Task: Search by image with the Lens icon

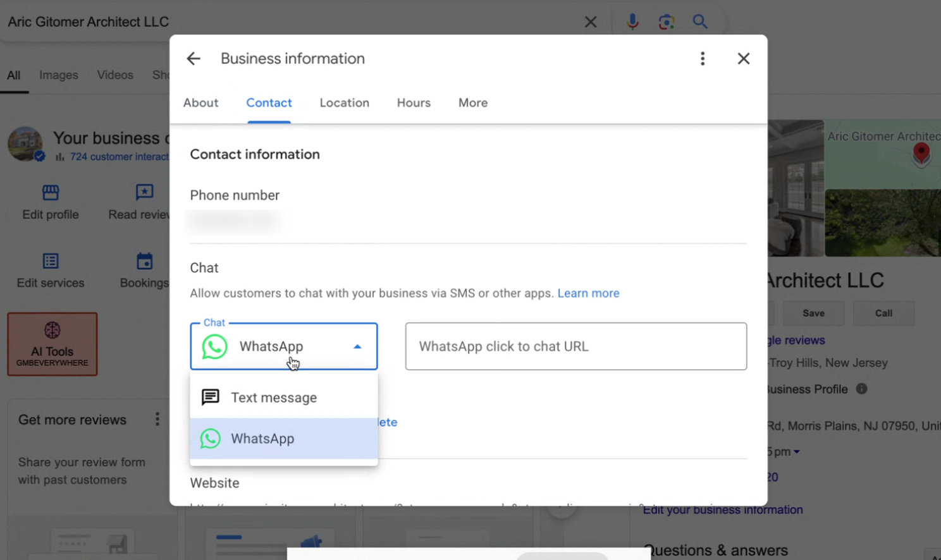Action: coord(666,22)
